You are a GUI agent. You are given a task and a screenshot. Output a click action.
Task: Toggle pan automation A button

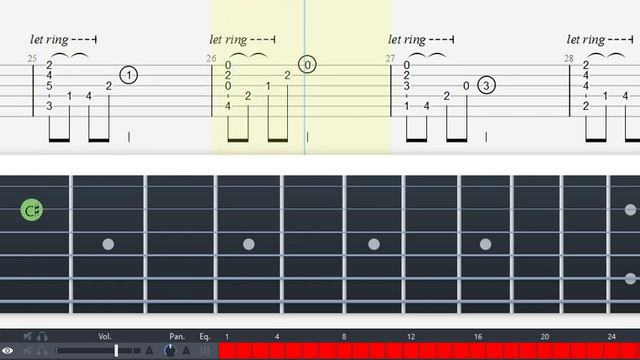[x=186, y=351]
